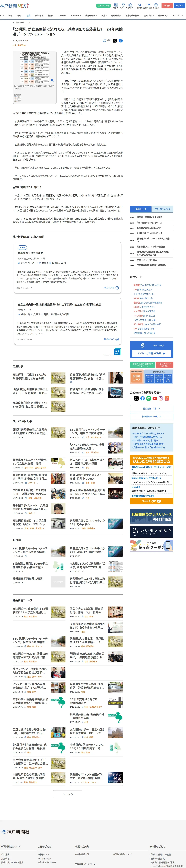Image resolution: width=186 pixels, height=868 pixels.
Task: Open 東京円、154円台前半 news item
Action: click(x=147, y=260)
